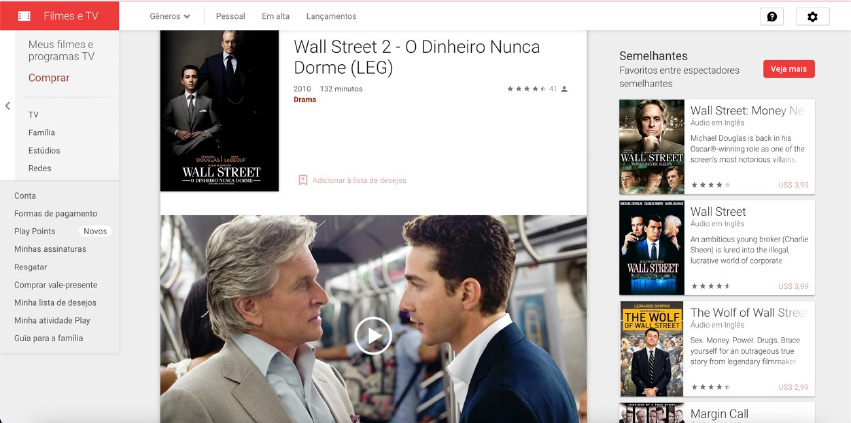This screenshot has height=423, width=851.
Task: Open Play Points in the sidebar
Action: pyautogui.click(x=35, y=231)
